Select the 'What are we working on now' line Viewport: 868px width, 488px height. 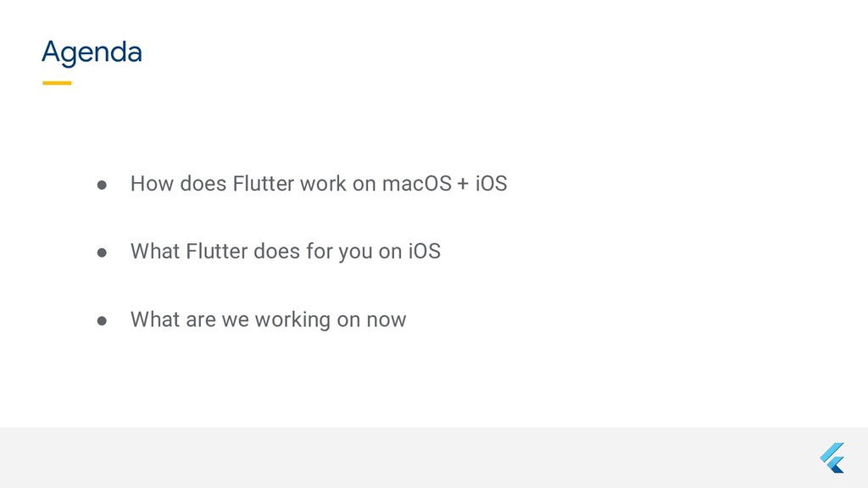click(x=269, y=319)
